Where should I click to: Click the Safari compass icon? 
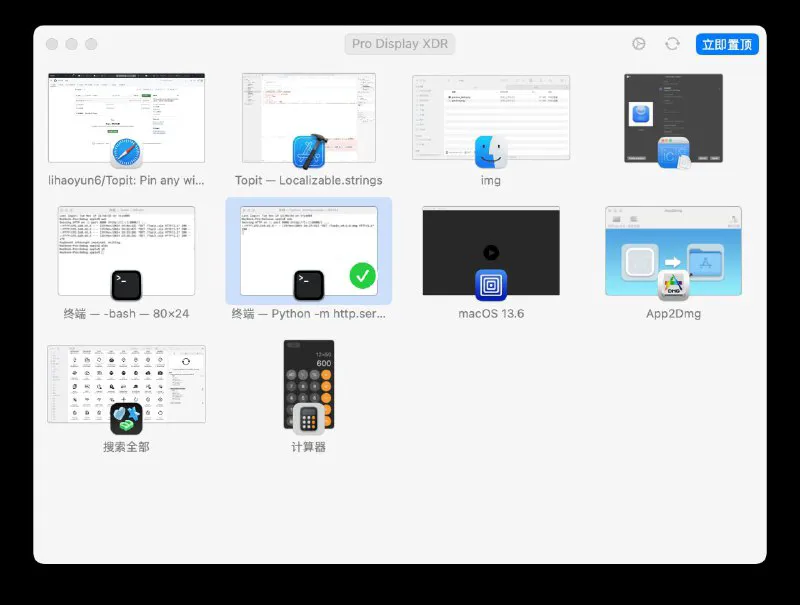tap(126, 153)
